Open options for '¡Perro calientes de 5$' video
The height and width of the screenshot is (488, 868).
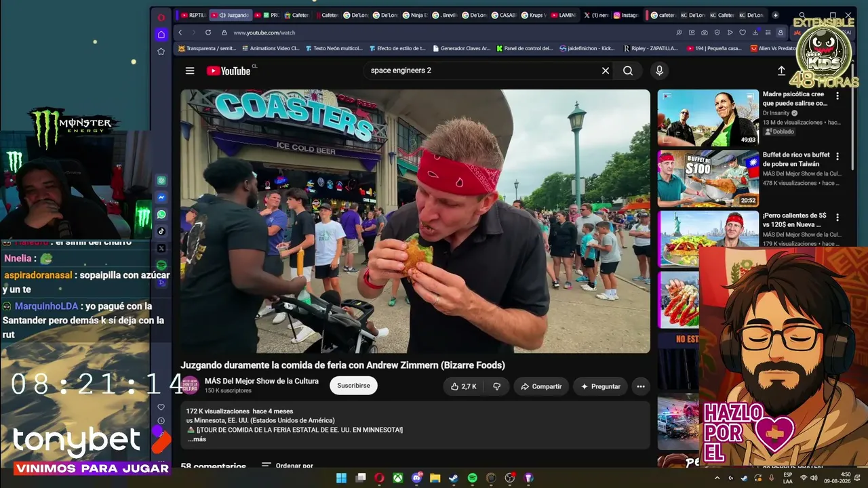(x=837, y=217)
